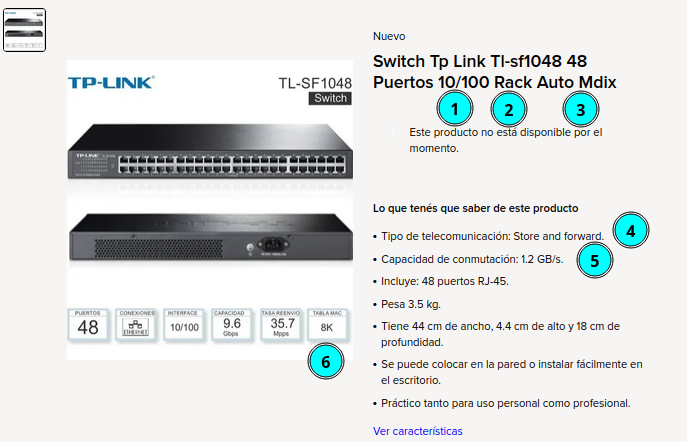Click the cyan marker labeled 2
Image resolution: width=687 pixels, height=442 pixels.
point(509,110)
